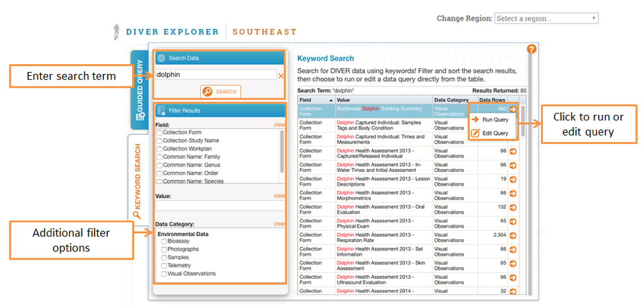
Task: Sort by the Data Rows column header
Action: (493, 100)
